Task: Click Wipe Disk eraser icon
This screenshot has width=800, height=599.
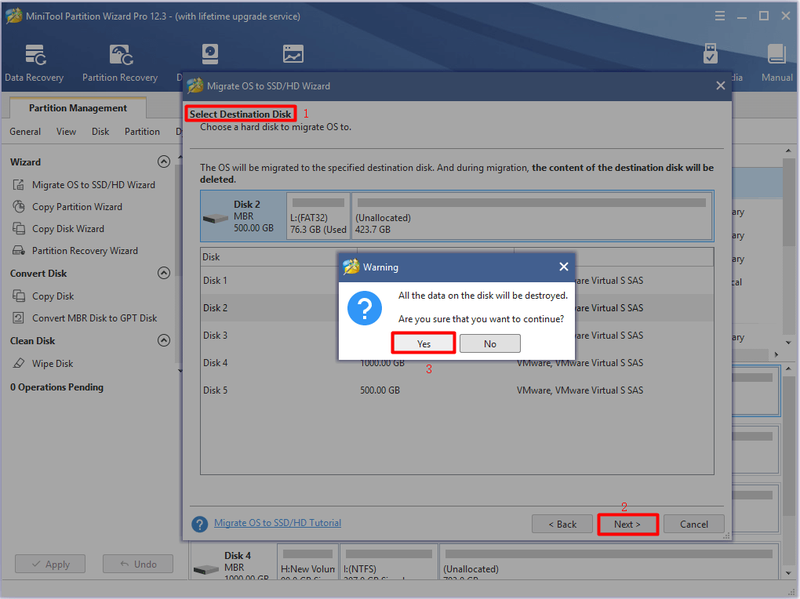Action: tap(18, 363)
